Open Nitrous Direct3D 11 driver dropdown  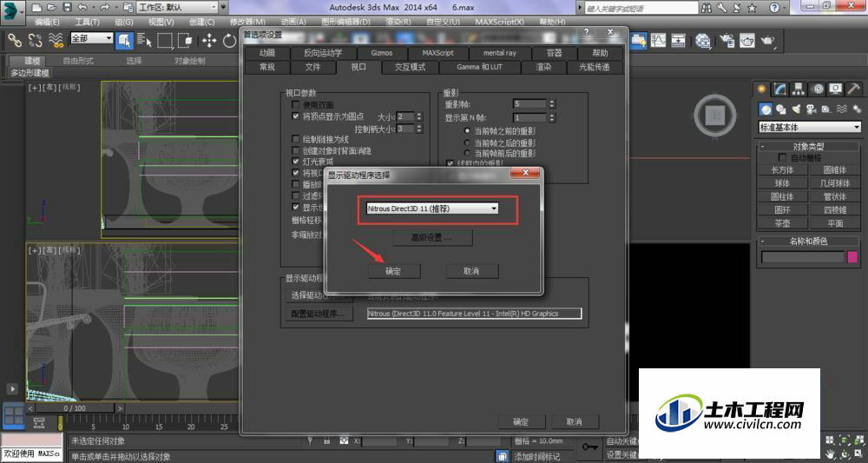[x=432, y=208]
